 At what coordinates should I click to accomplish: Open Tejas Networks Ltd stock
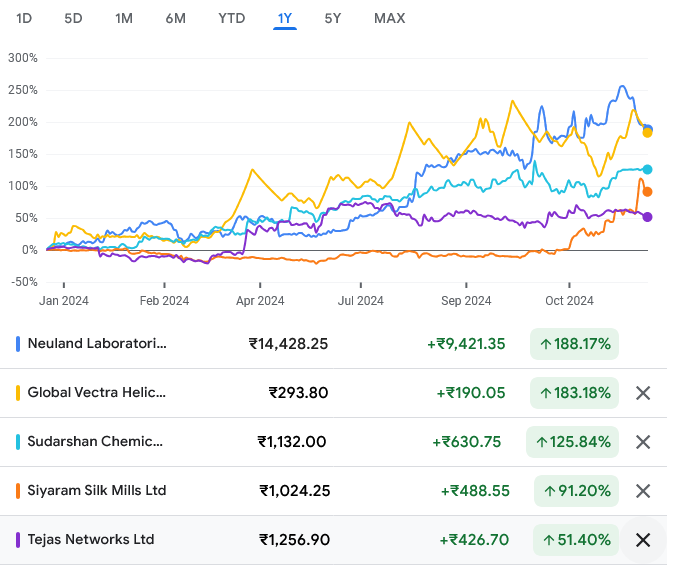coord(91,540)
